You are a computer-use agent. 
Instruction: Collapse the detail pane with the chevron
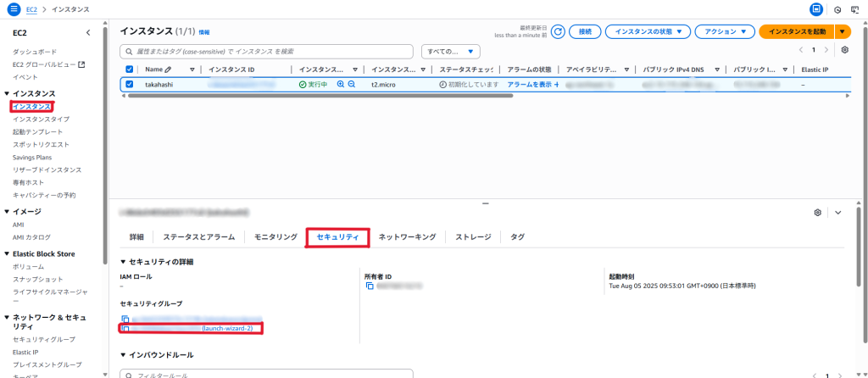tap(838, 213)
